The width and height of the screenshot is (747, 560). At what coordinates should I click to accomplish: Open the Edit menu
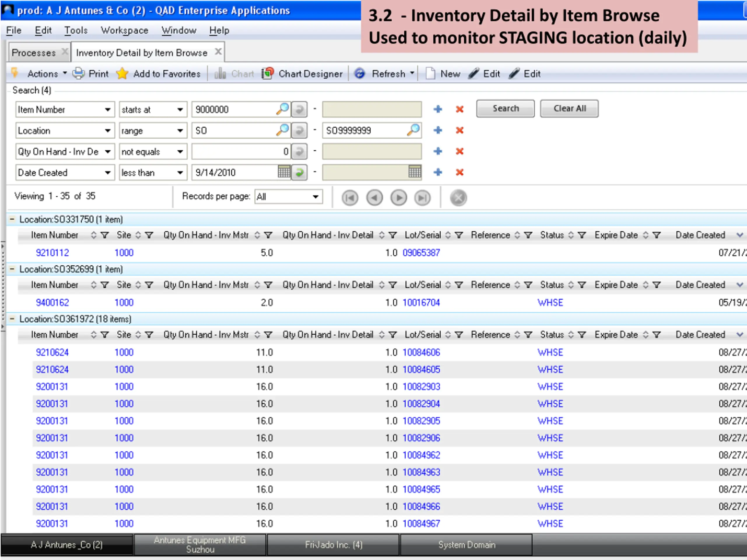click(43, 30)
